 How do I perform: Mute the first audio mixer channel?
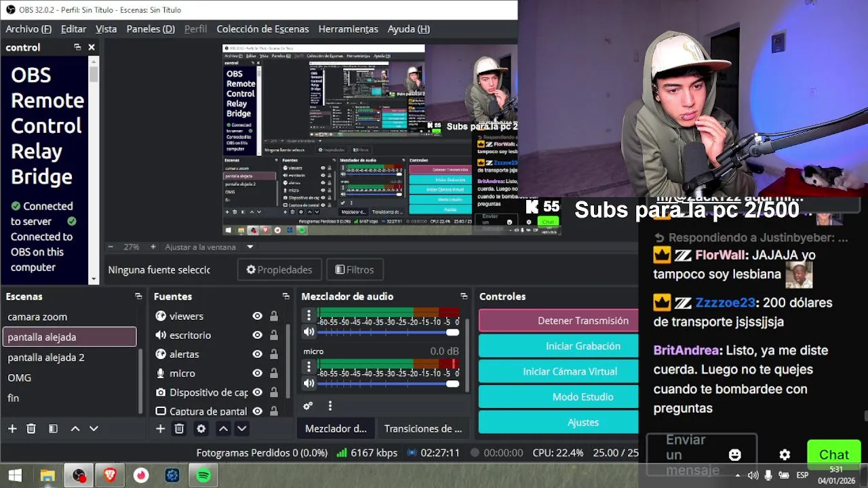309,332
